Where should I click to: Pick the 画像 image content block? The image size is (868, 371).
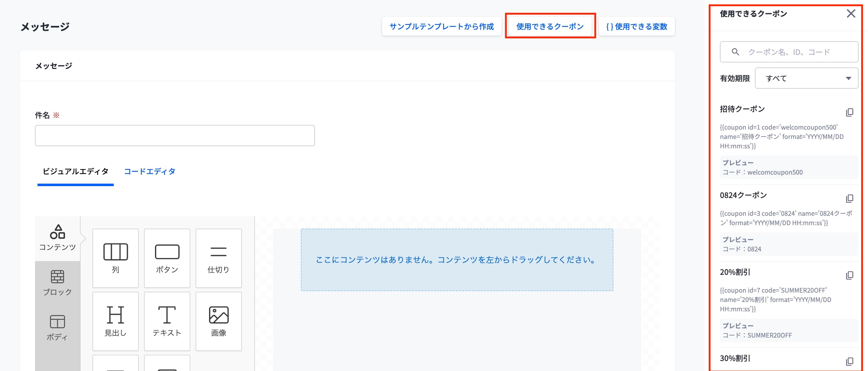click(x=219, y=321)
